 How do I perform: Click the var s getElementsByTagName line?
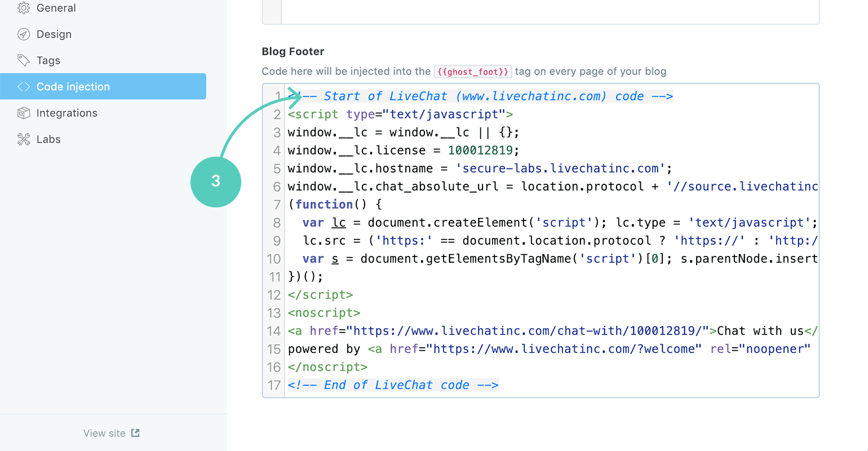pyautogui.click(x=560, y=259)
